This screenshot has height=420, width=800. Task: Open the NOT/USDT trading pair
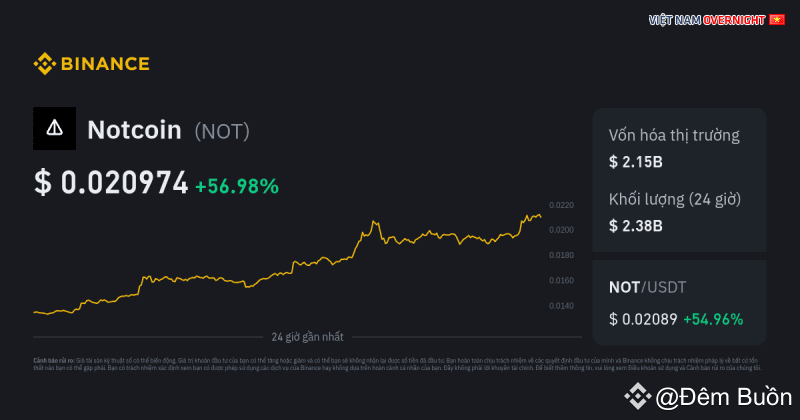tap(647, 287)
